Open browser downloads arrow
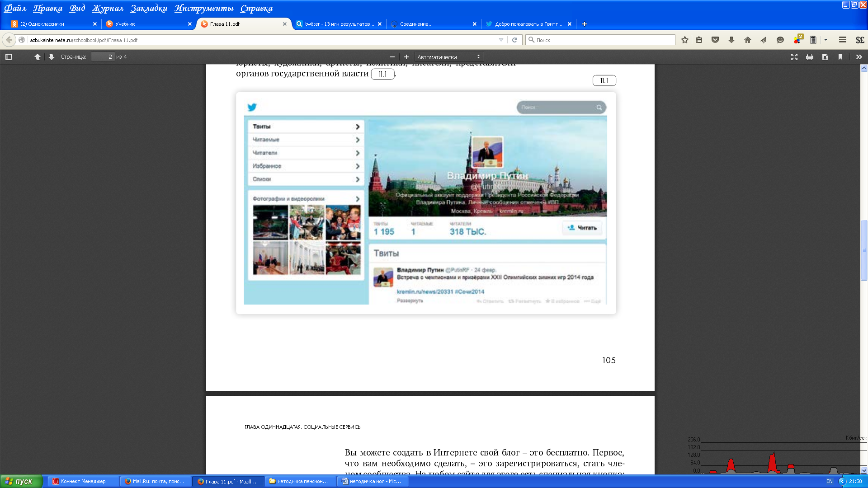Image resolution: width=868 pixels, height=488 pixels. tap(731, 40)
